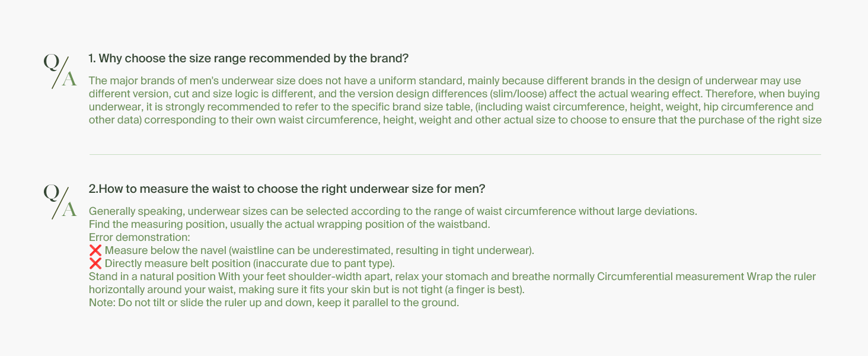Click the line ending 'purchase of the right size'
The image size is (868, 356).
pos(455,120)
